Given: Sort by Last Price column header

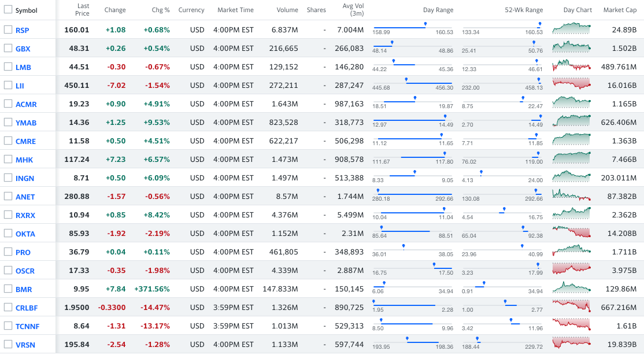Looking at the screenshot, I should tap(83, 9).
